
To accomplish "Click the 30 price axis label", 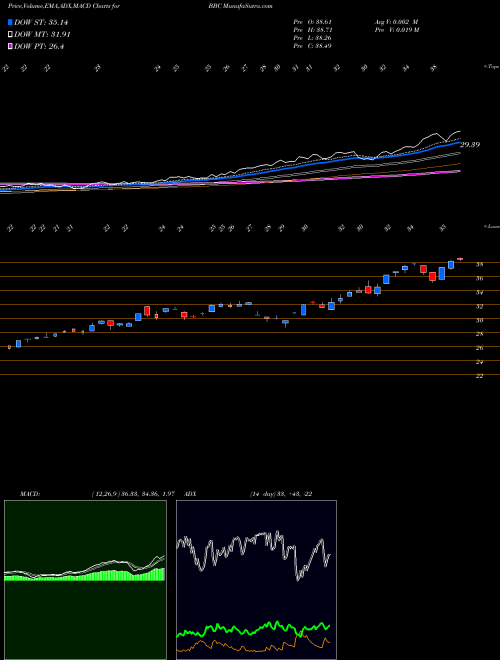I will [479, 320].
